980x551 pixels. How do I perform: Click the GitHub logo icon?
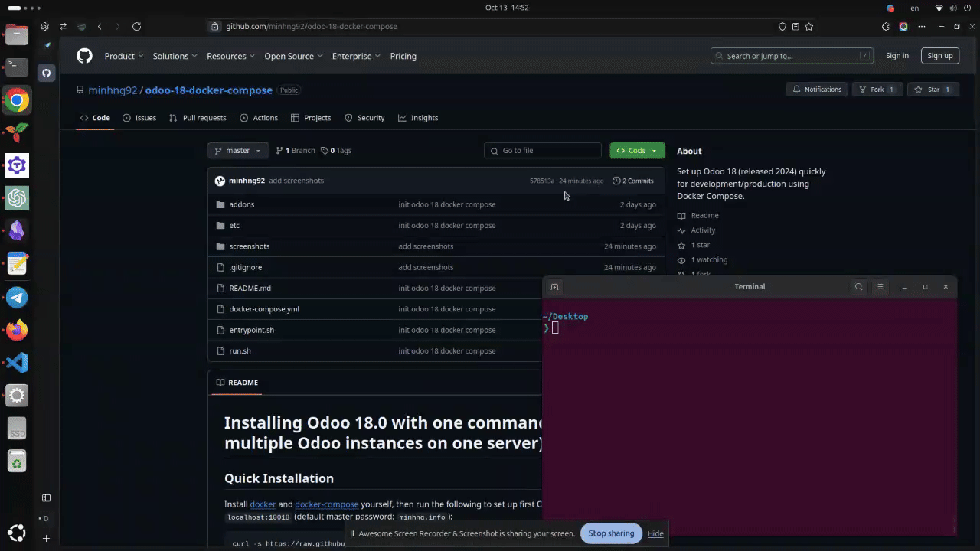coord(84,56)
